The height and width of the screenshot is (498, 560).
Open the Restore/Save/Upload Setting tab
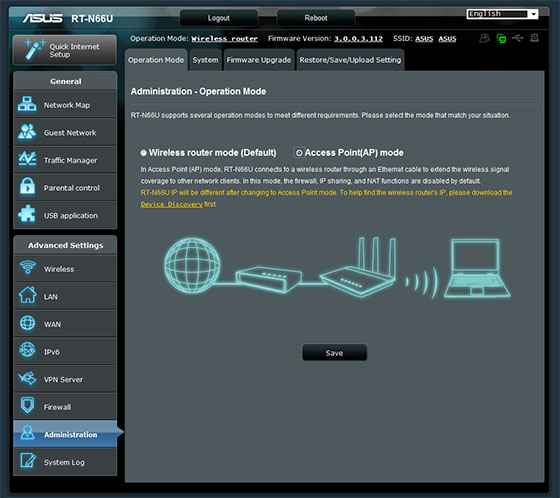[x=350, y=60]
